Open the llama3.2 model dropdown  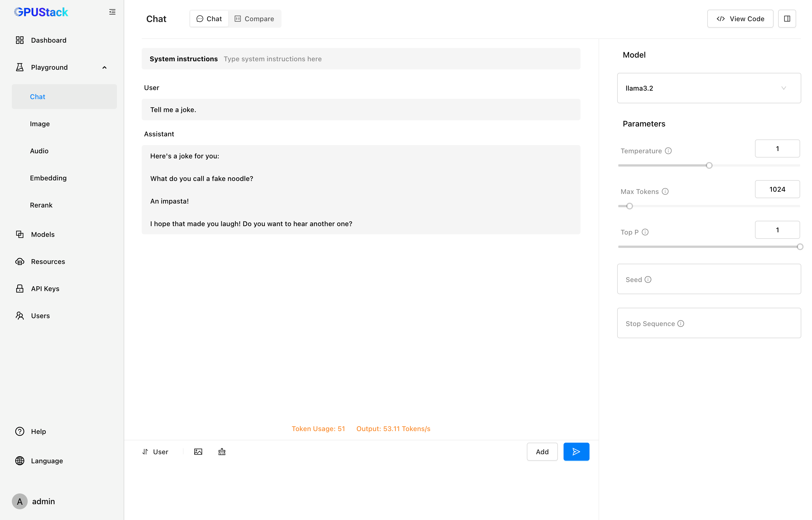click(709, 88)
